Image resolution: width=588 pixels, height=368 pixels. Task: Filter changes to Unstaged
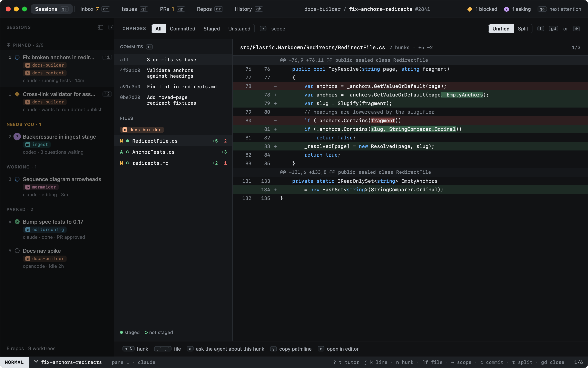(239, 29)
